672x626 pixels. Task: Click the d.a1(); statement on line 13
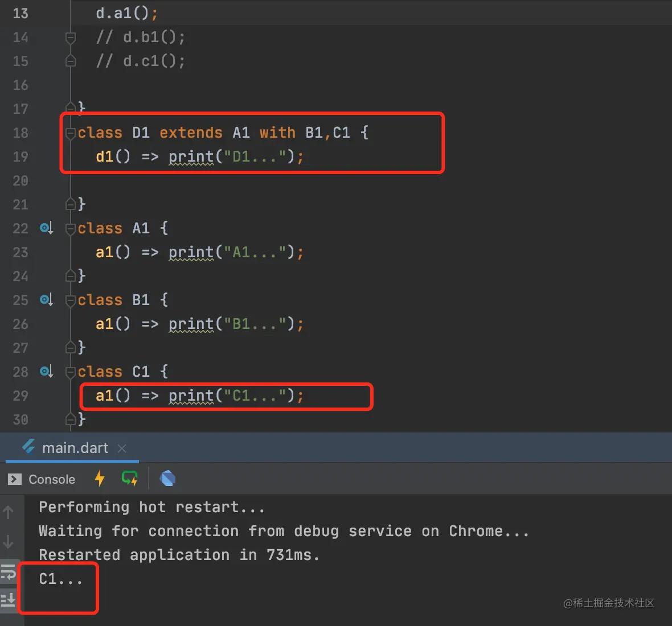(127, 13)
